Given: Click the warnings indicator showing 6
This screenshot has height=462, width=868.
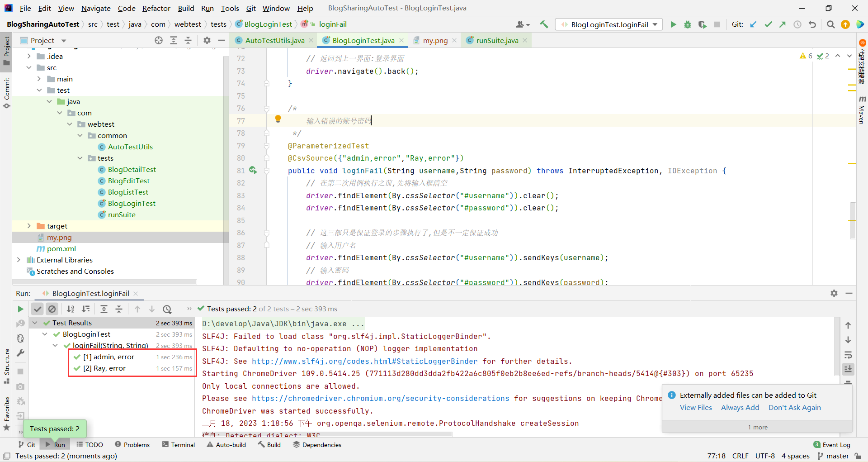Looking at the screenshot, I should [806, 56].
